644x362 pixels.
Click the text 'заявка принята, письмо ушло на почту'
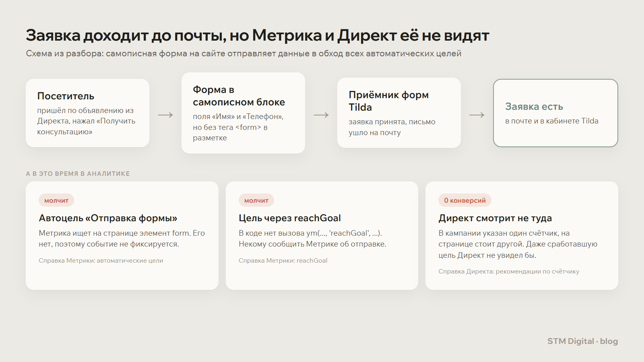[392, 127]
